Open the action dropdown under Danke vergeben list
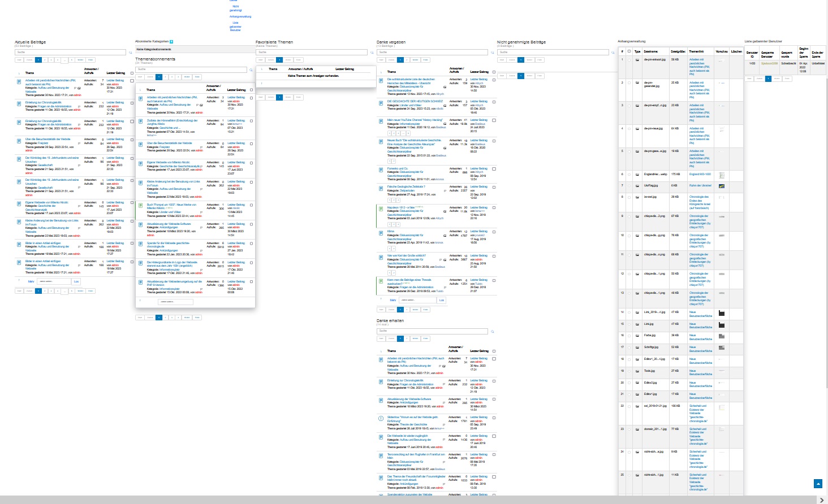The height and width of the screenshot is (504, 828). 415,300
